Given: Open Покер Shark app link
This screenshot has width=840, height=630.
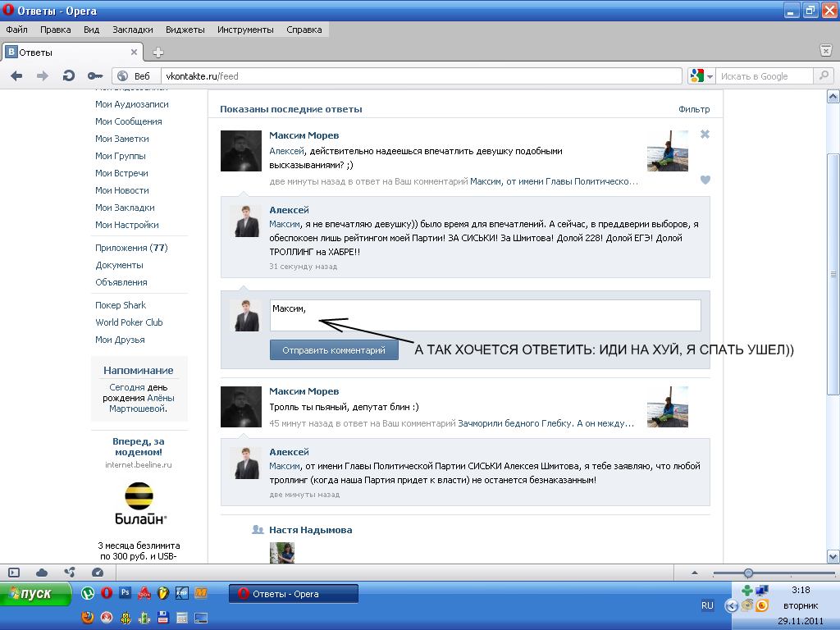Looking at the screenshot, I should tap(121, 305).
